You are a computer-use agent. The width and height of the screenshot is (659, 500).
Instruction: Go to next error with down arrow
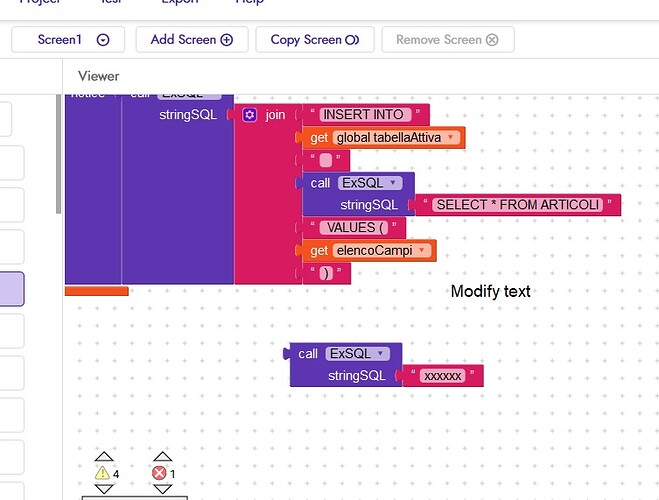click(x=162, y=489)
